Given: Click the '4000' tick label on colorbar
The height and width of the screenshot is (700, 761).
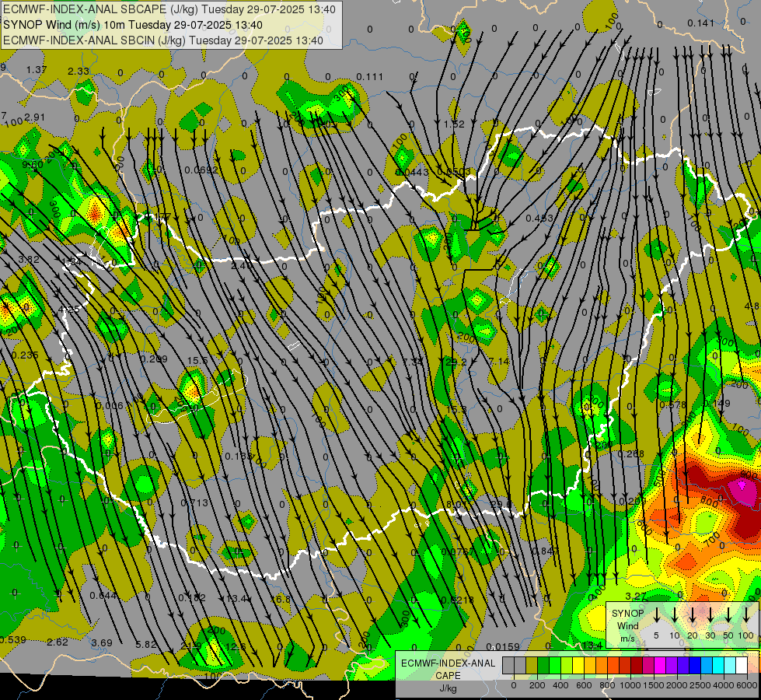Looking at the screenshot, I should coord(723,685).
